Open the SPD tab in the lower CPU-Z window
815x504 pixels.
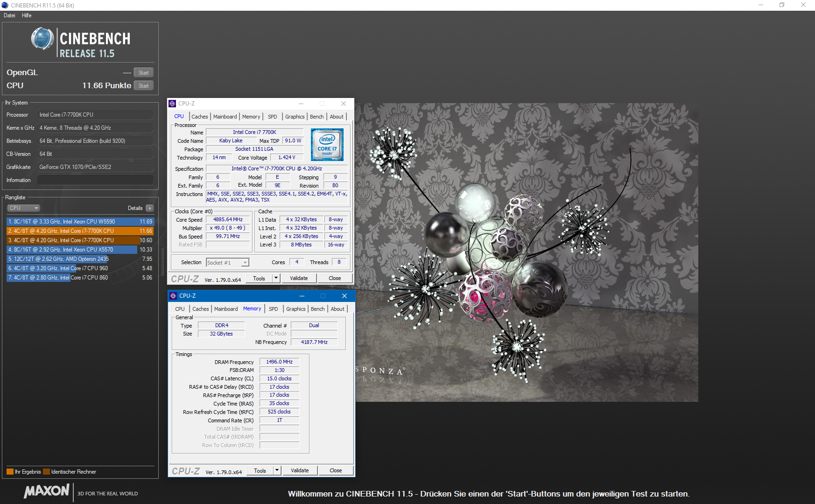point(274,309)
